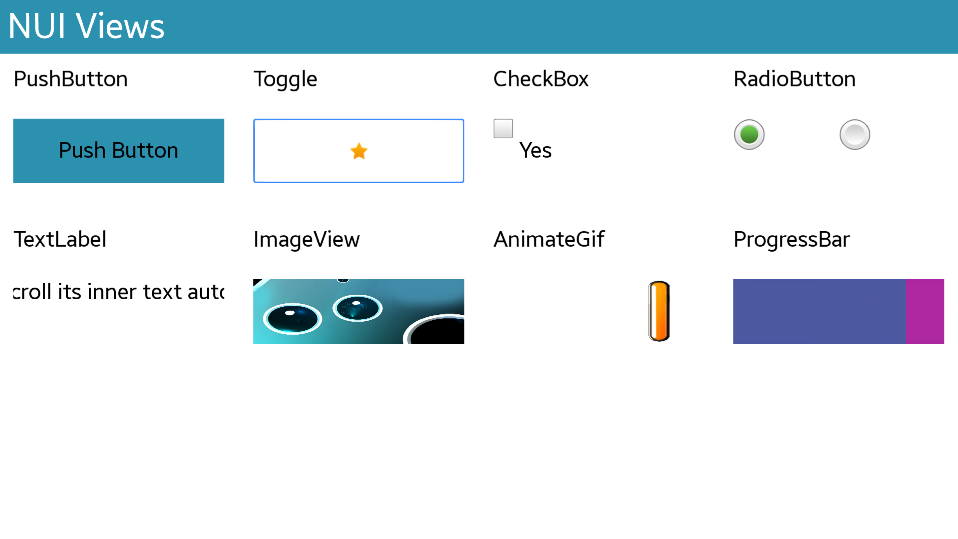This screenshot has height=539, width=958.
Task: Check the Yes checkbox
Action: 503,128
